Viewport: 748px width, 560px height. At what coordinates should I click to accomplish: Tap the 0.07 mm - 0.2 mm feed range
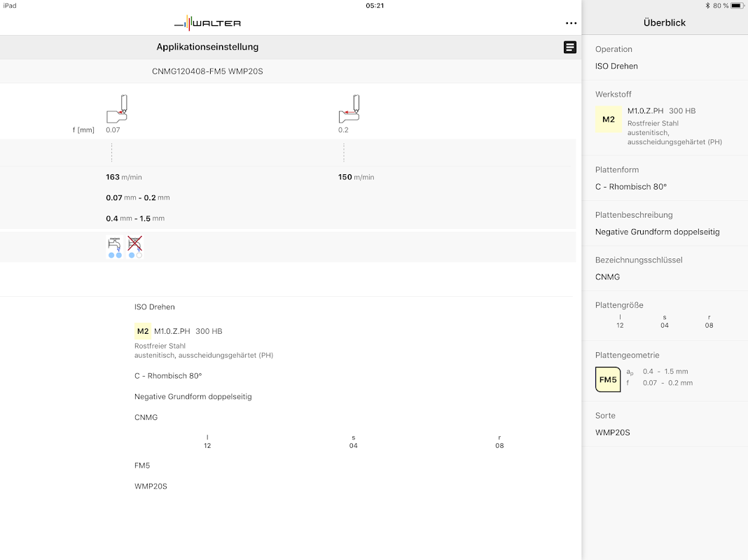(138, 197)
